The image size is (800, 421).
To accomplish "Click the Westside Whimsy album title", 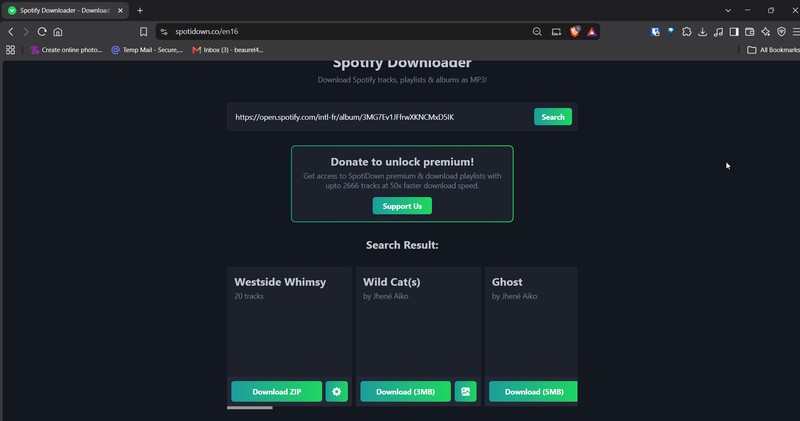I will pyautogui.click(x=280, y=282).
